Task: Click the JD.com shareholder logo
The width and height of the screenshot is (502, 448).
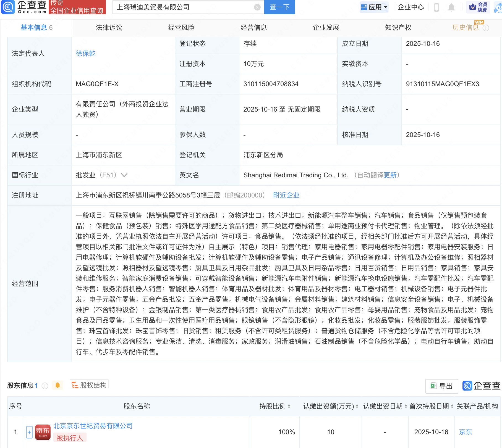Action: [43, 432]
